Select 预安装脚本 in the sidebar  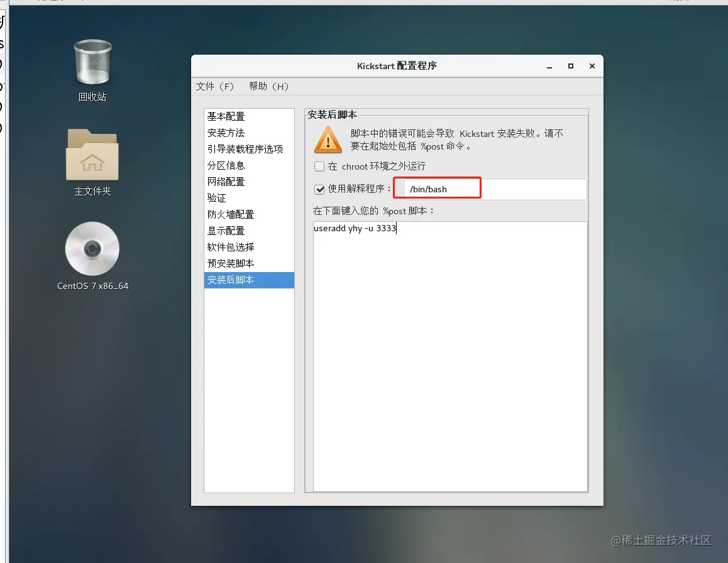pos(249,263)
